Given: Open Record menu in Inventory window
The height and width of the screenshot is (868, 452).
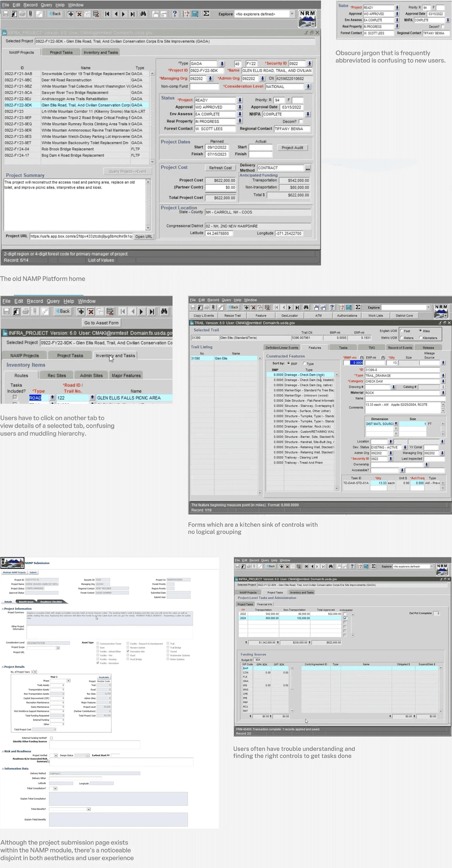Looking at the screenshot, I should (x=35, y=301).
